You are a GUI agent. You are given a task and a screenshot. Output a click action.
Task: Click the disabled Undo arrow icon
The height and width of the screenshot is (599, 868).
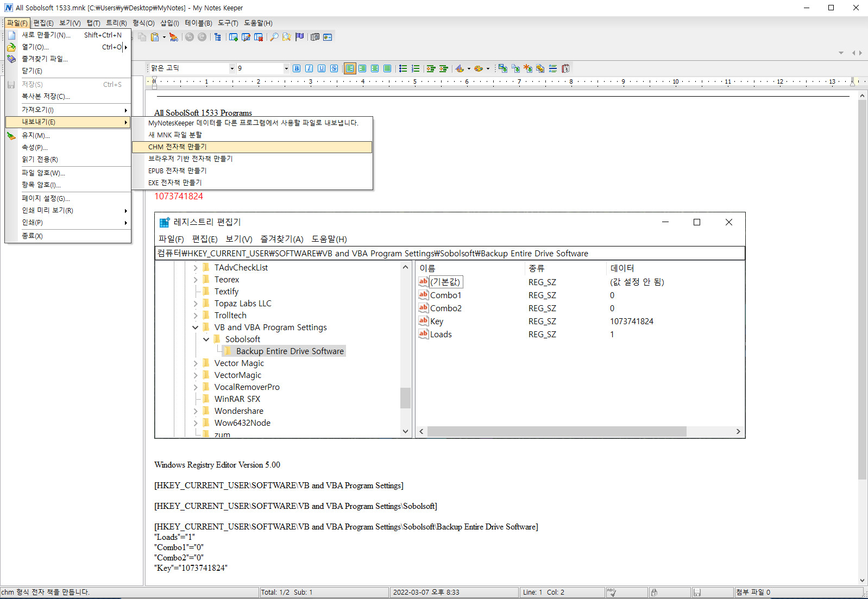[x=190, y=37]
